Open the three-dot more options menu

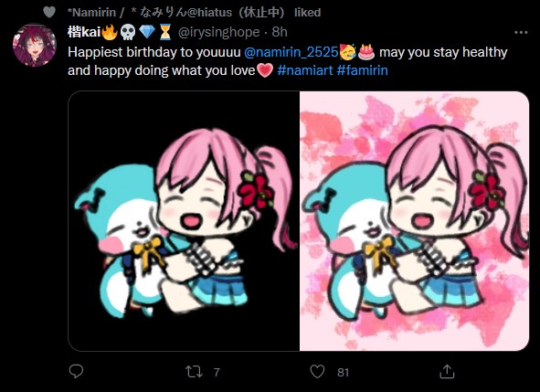point(521,32)
